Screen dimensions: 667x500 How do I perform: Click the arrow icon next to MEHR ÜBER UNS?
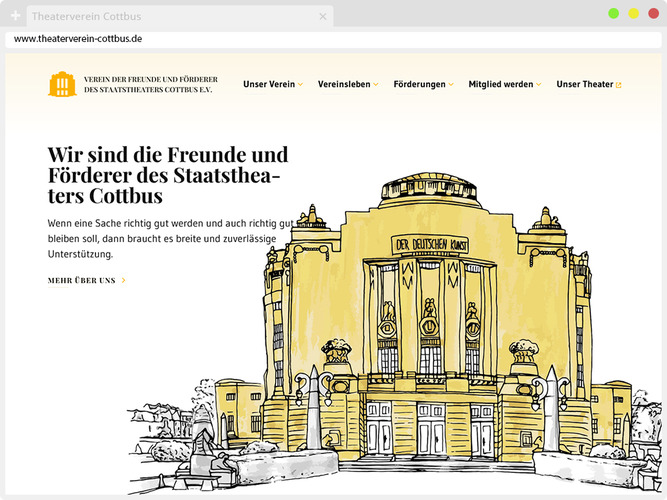pos(124,280)
